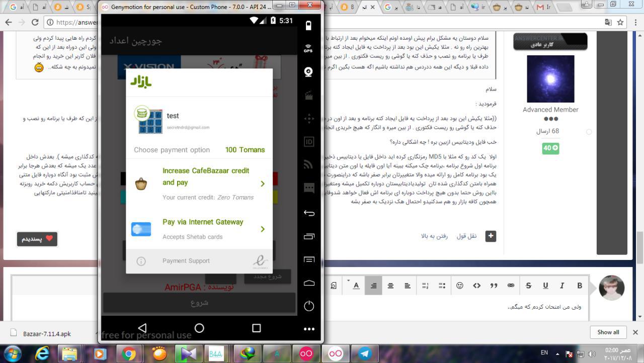Click Show all downloads button

click(x=608, y=332)
